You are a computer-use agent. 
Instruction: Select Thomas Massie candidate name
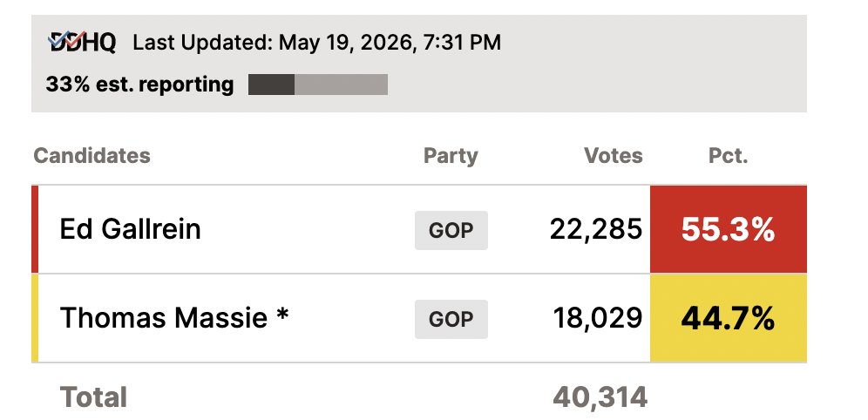(173, 318)
